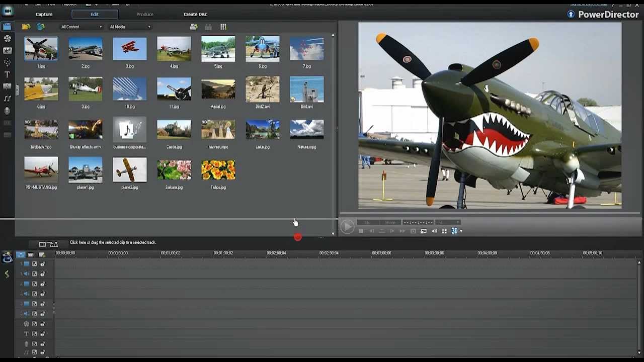
Task: Toggle the title track checkbox
Action: click(35, 334)
